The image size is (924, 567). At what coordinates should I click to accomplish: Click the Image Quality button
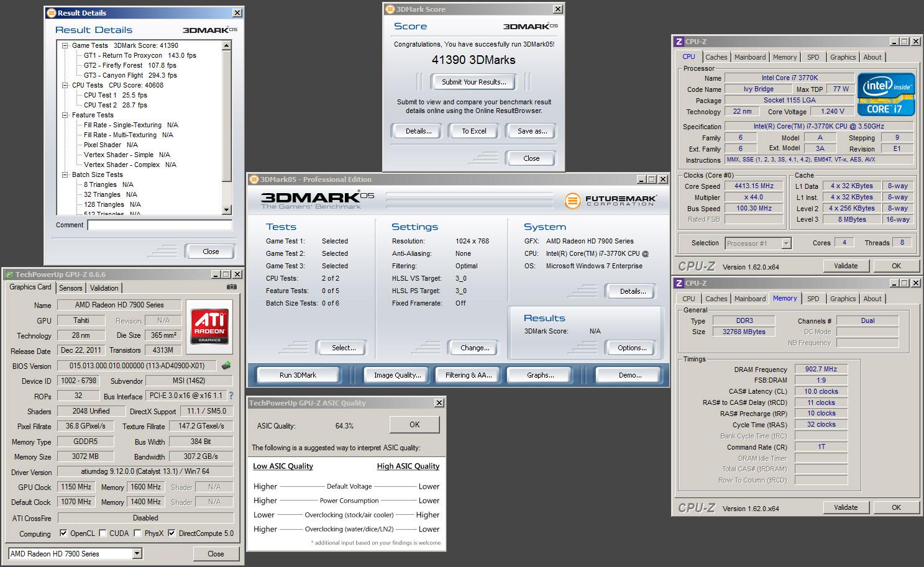(x=396, y=375)
